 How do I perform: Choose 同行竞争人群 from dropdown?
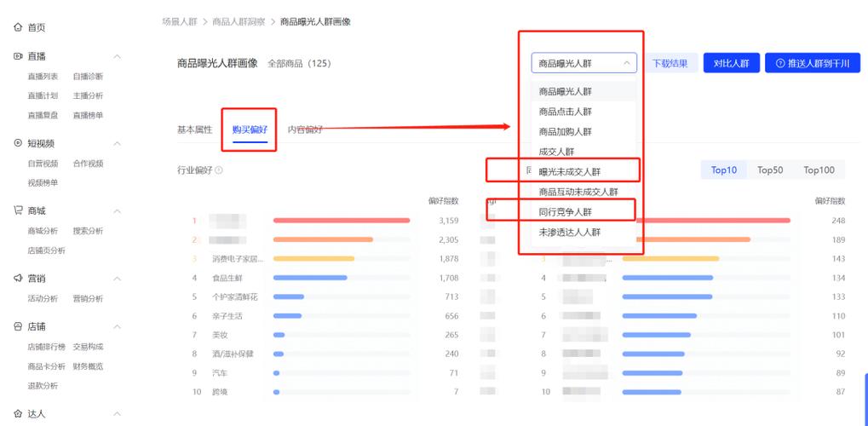tap(584, 212)
